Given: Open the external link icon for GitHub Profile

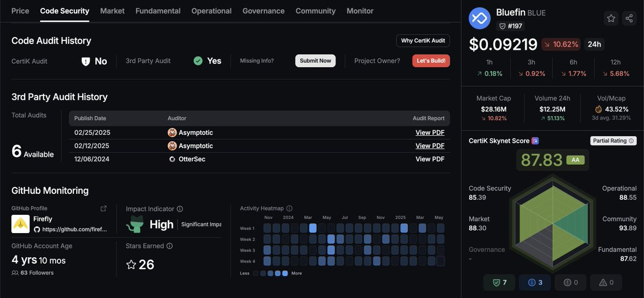Looking at the screenshot, I should (x=104, y=208).
